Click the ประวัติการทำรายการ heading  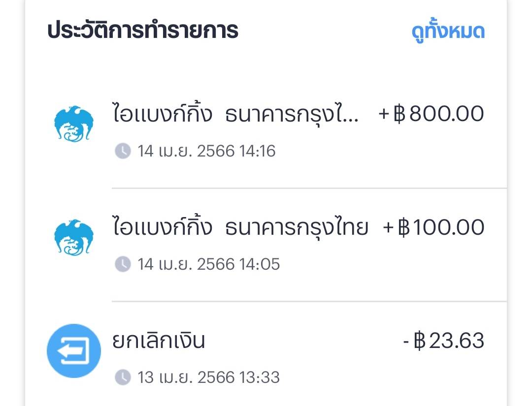tap(143, 30)
